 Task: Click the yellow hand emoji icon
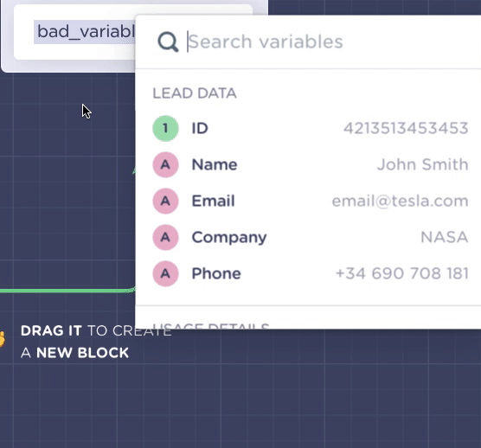coord(2,339)
